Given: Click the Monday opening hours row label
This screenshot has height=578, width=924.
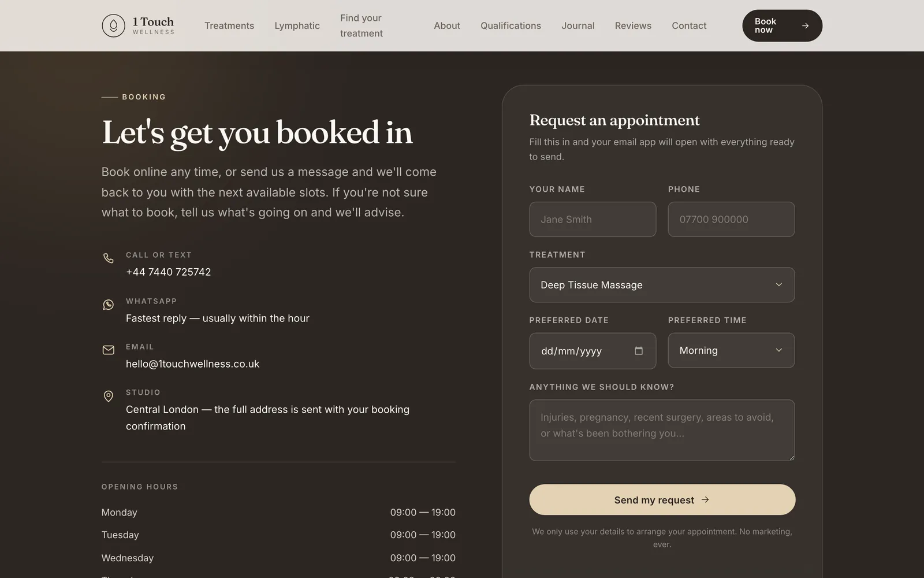Looking at the screenshot, I should coord(120,512).
